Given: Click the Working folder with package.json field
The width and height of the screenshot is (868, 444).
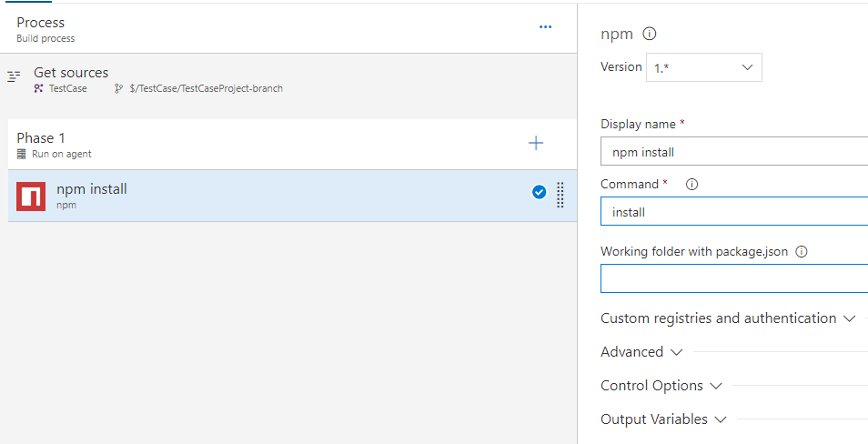Looking at the screenshot, I should click(733, 278).
